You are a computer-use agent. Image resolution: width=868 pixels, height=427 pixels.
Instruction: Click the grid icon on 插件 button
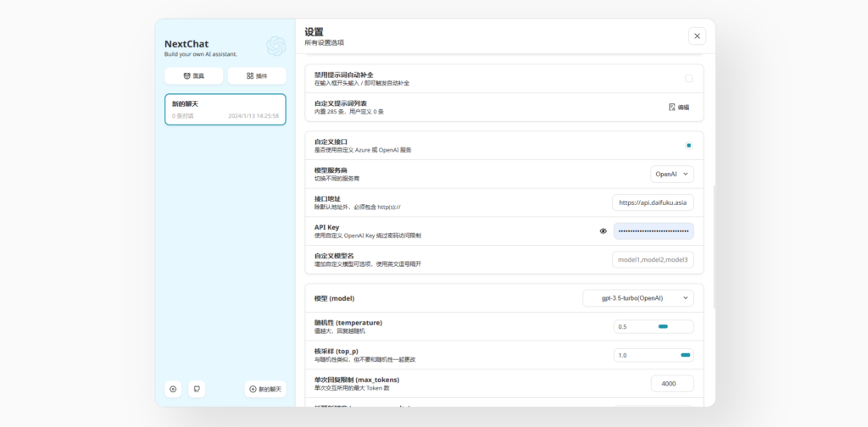(250, 76)
